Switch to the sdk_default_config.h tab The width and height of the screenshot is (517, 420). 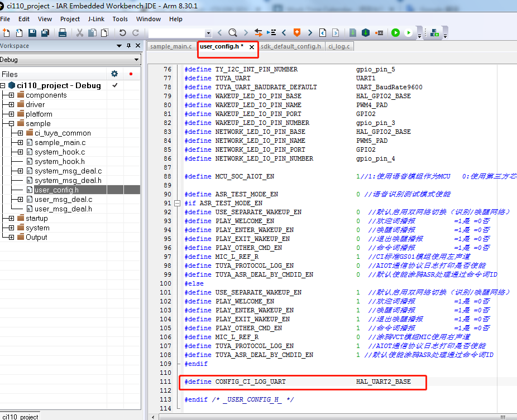(291, 46)
